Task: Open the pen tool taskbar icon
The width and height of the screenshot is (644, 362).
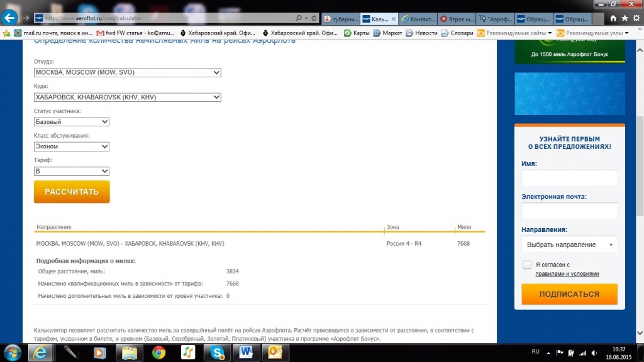Action: (70, 353)
